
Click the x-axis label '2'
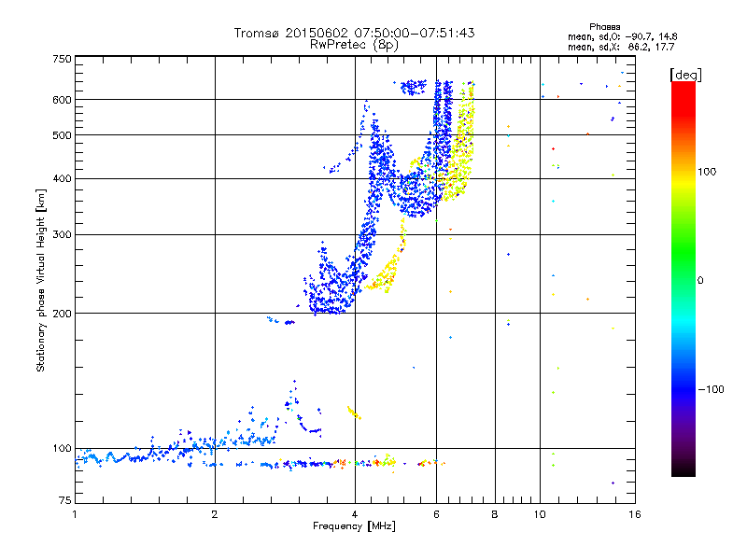tap(215, 514)
